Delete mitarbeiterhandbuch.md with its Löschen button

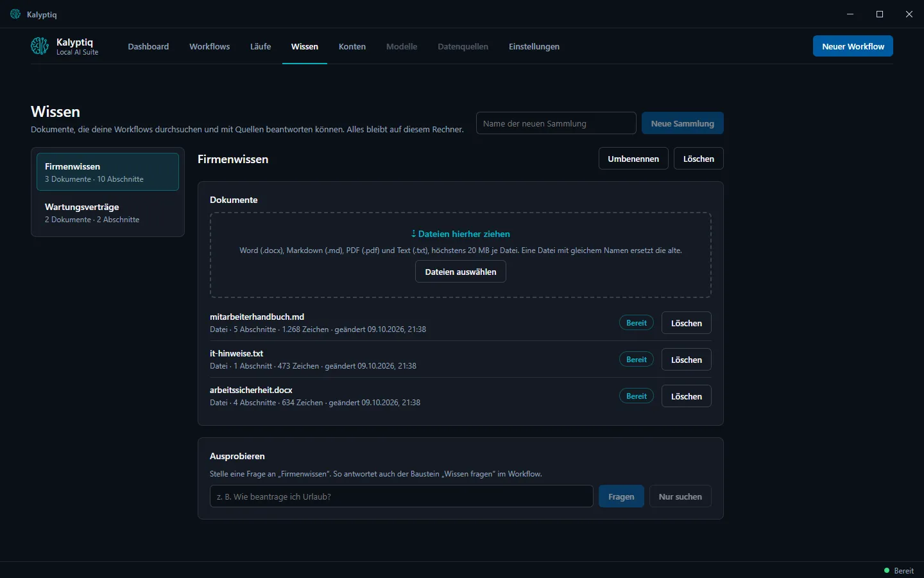[687, 323]
